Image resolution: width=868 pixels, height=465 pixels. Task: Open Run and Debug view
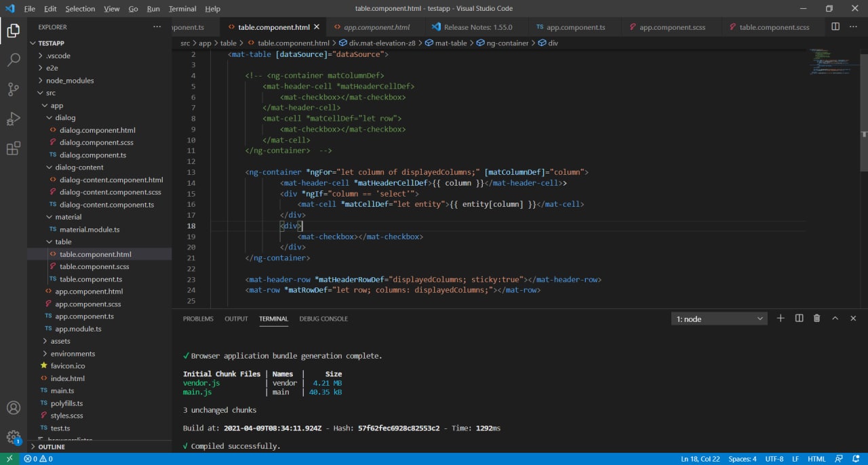click(14, 119)
